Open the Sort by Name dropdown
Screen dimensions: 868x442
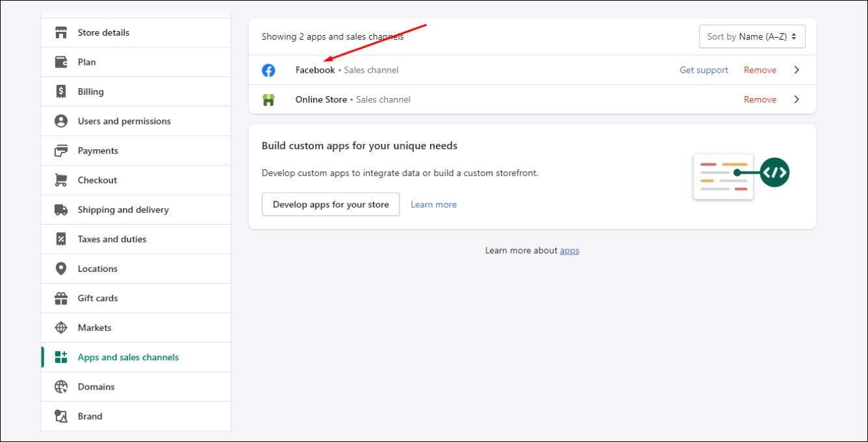tap(752, 36)
